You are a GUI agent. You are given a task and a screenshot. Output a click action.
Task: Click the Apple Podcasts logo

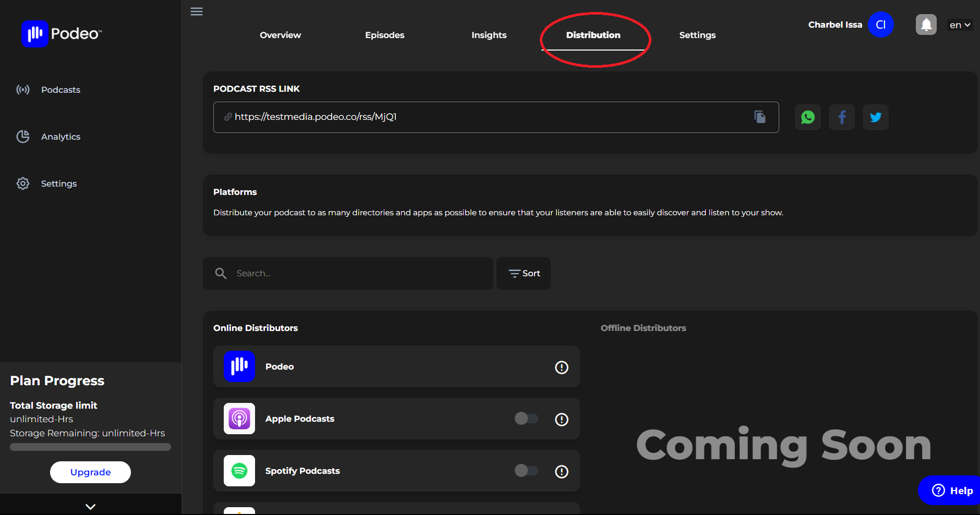239,419
